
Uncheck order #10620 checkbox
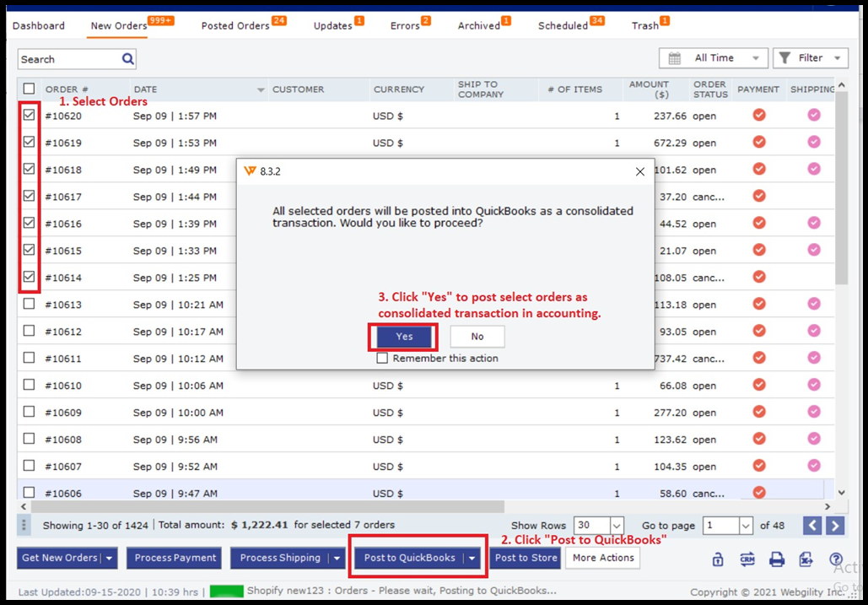tap(30, 116)
